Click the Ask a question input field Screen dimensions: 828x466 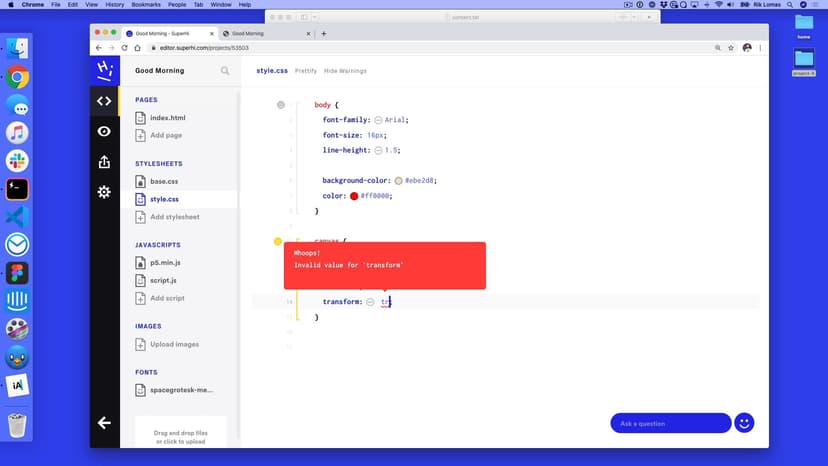(670, 423)
